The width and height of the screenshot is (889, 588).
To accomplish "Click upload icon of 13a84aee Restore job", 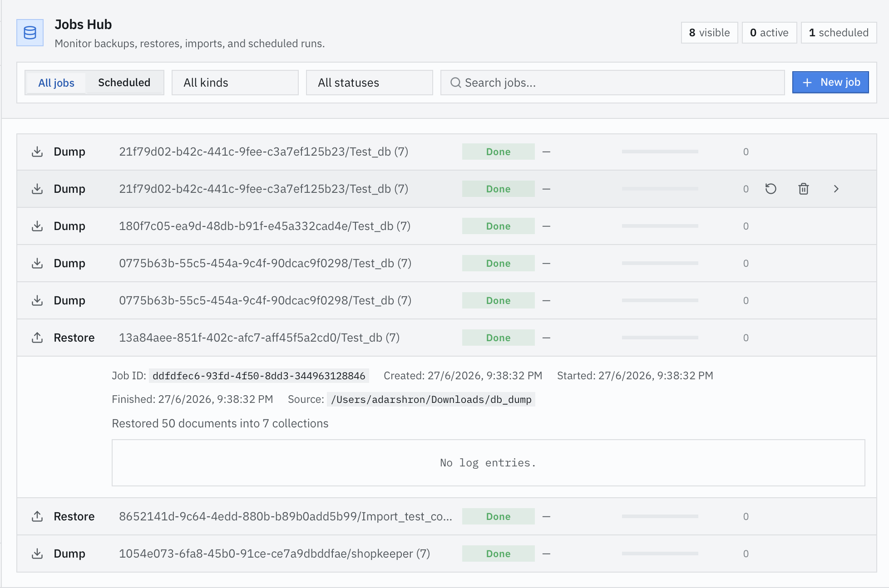I will tap(37, 338).
